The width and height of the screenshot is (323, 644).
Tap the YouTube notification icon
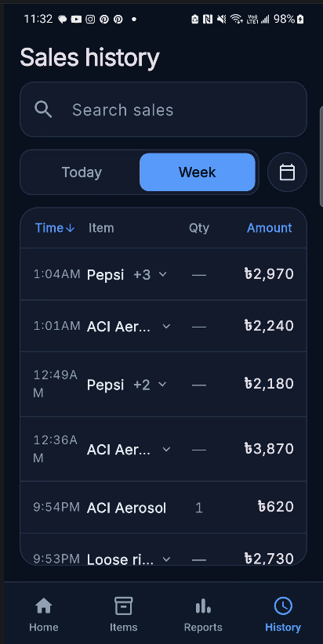point(76,19)
